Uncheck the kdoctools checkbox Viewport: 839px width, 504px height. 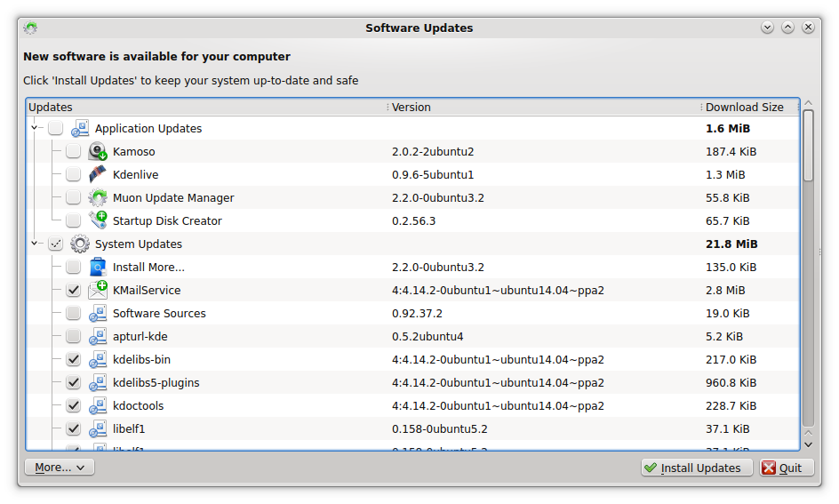[x=73, y=405]
